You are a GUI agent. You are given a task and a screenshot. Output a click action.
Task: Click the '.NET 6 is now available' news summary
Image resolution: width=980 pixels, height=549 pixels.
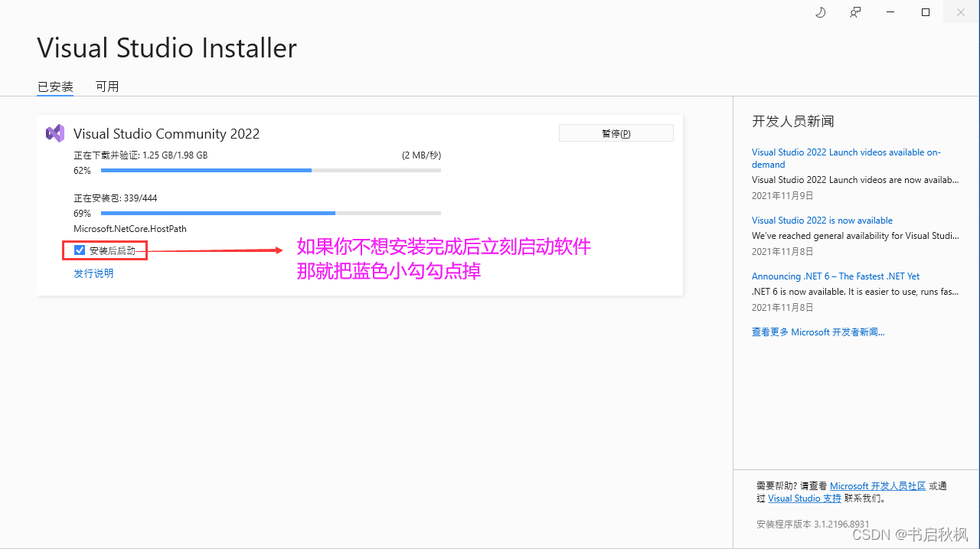[855, 292]
